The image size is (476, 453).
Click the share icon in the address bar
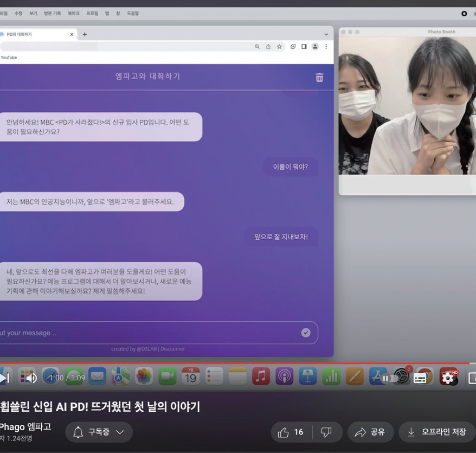(x=268, y=47)
